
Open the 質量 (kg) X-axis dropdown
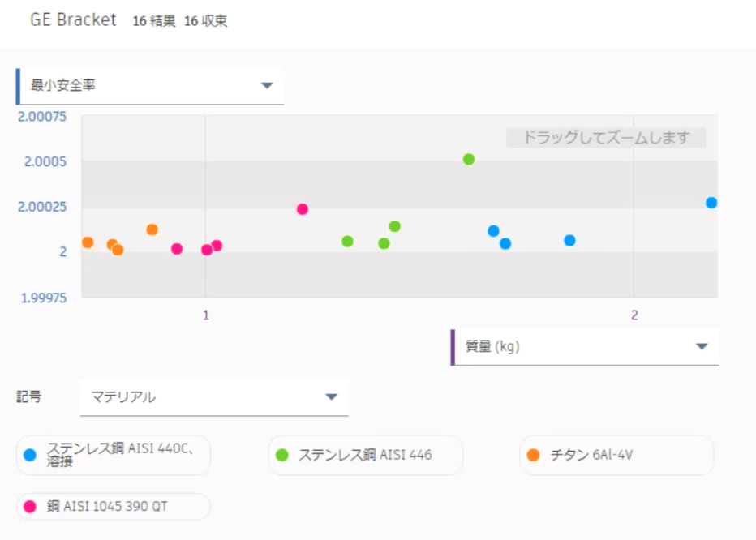tap(584, 347)
